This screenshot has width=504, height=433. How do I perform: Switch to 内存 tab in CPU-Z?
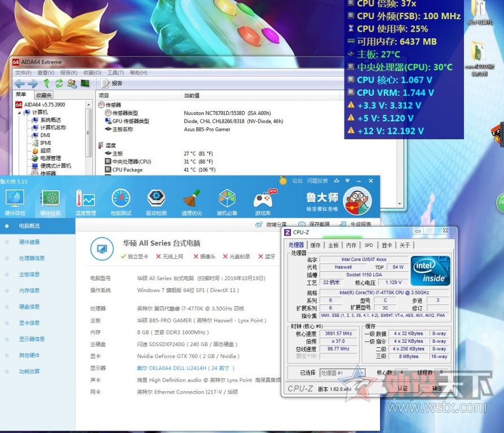[351, 245]
